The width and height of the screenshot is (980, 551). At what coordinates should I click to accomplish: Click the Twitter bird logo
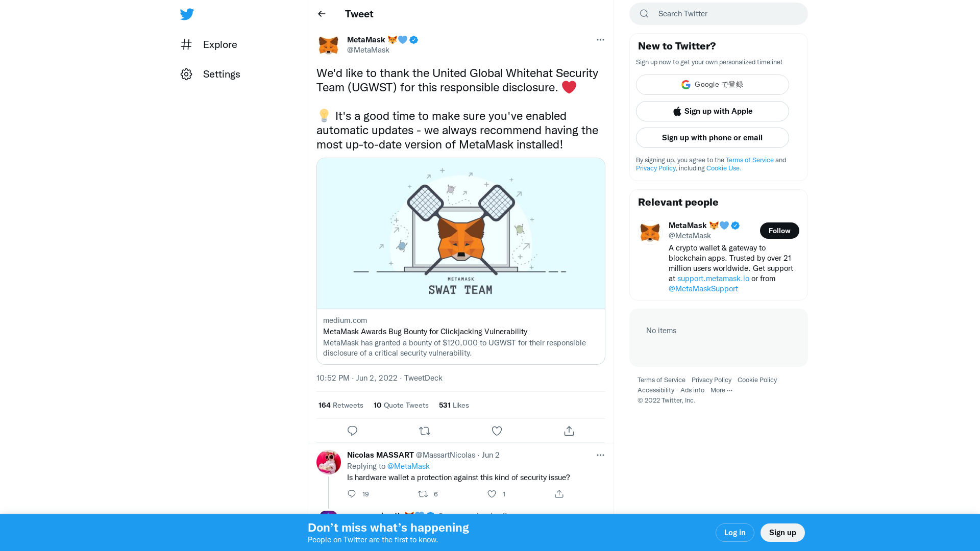187,14
